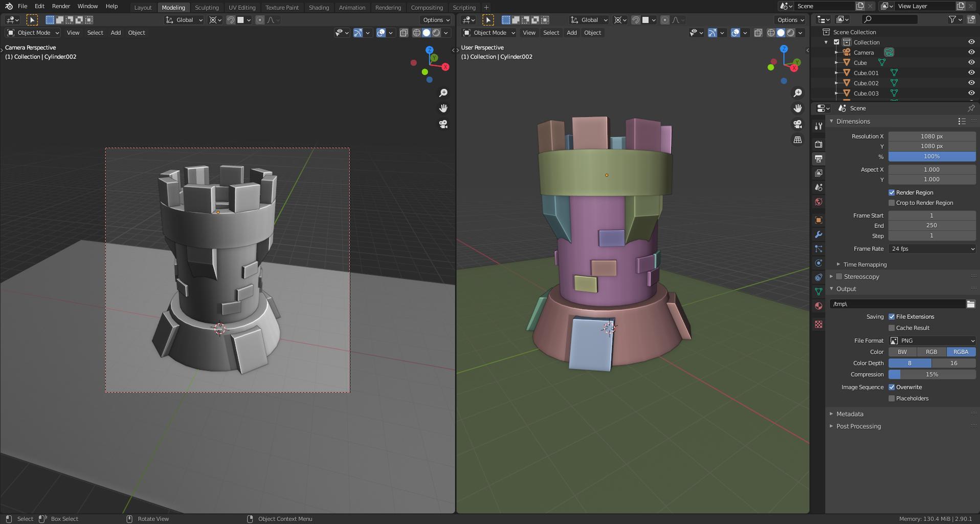
Task: Switch to the Sculpting workspace tab
Action: [x=207, y=7]
